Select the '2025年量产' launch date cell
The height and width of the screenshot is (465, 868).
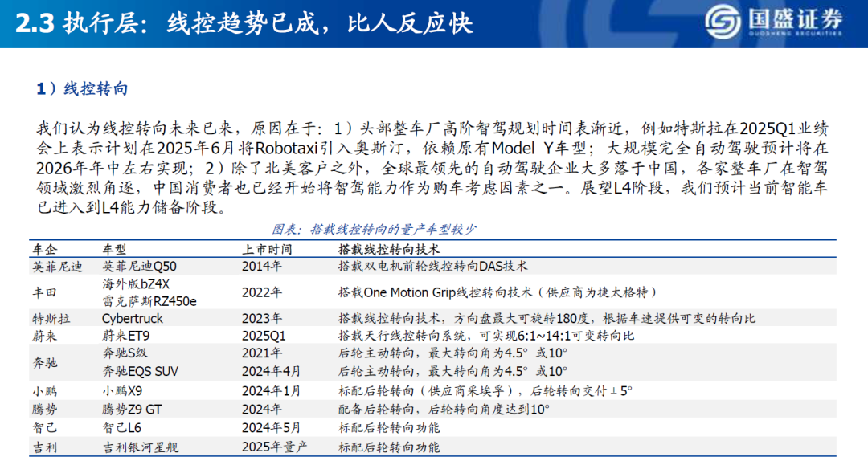pyautogui.click(x=275, y=447)
